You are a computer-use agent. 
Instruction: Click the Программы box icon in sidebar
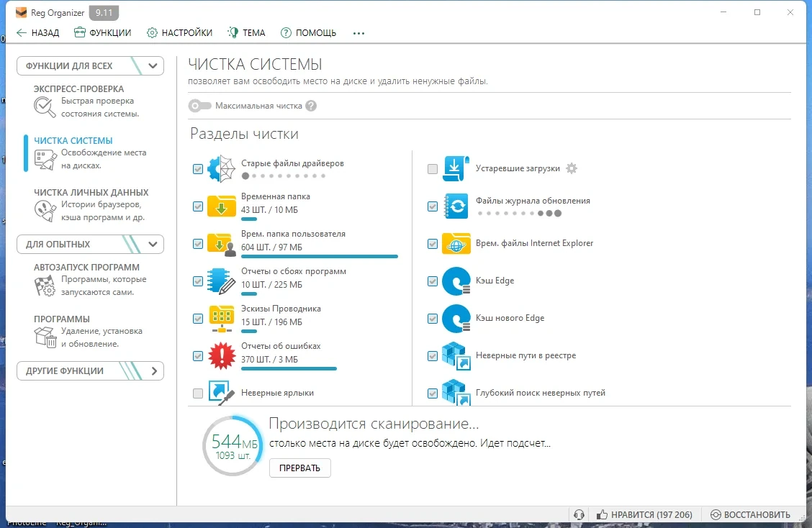(45, 337)
